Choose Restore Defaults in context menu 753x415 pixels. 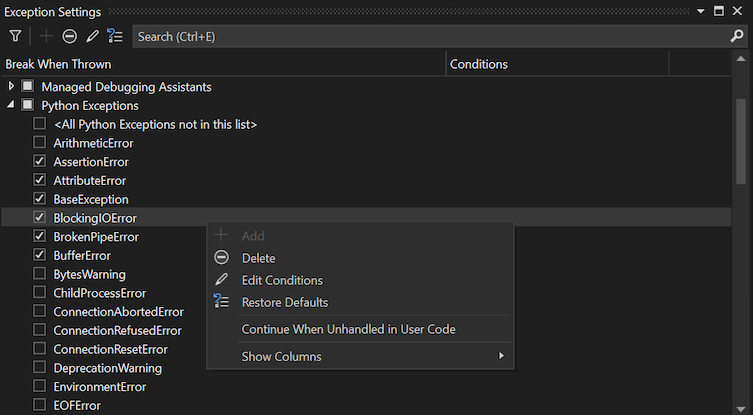284,302
